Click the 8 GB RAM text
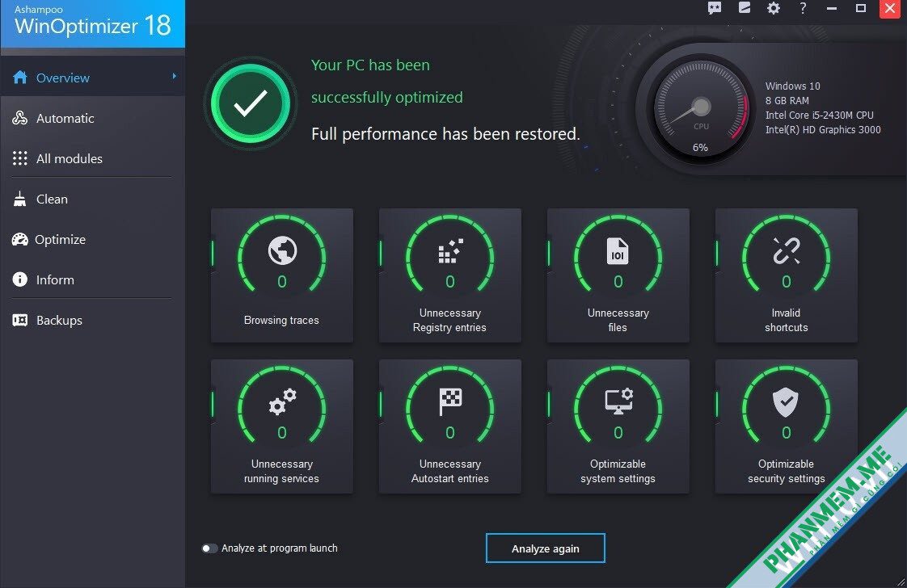Image resolution: width=907 pixels, height=588 pixels. 787,101
